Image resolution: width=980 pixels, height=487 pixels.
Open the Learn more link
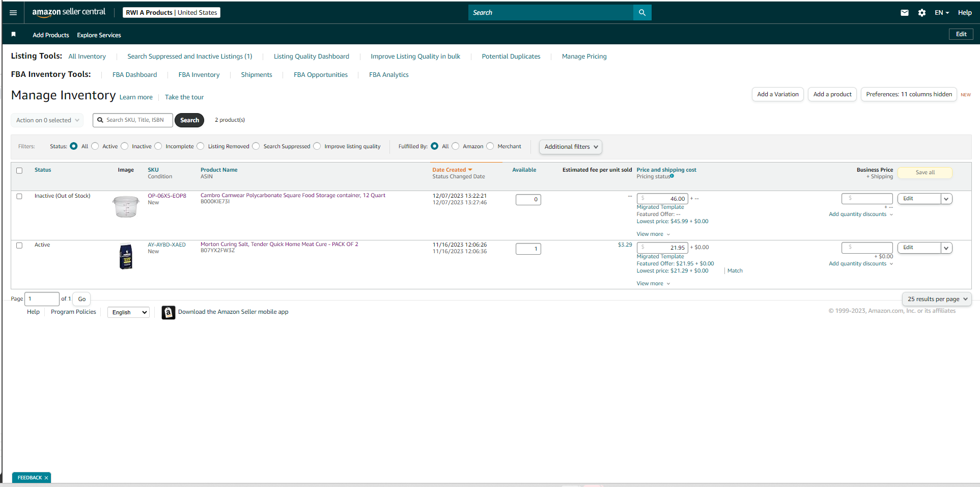point(136,97)
